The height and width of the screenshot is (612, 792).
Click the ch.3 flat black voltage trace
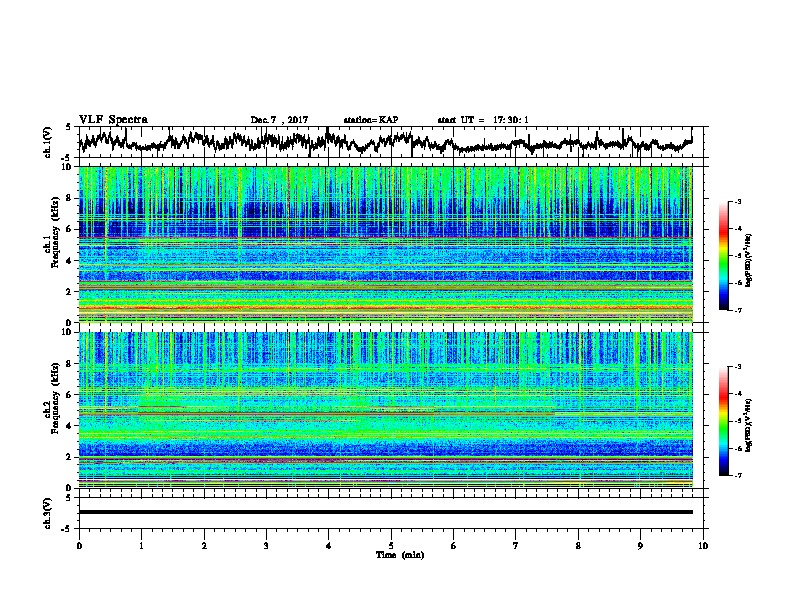[x=385, y=512]
